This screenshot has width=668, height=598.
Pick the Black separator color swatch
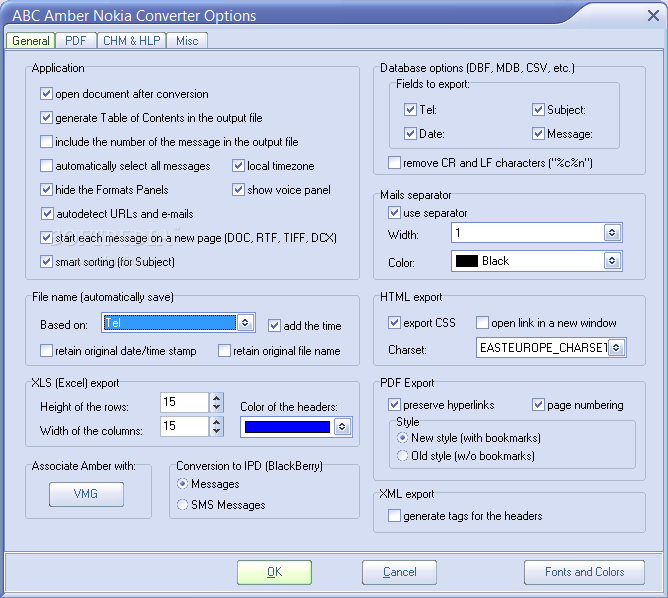tap(467, 261)
